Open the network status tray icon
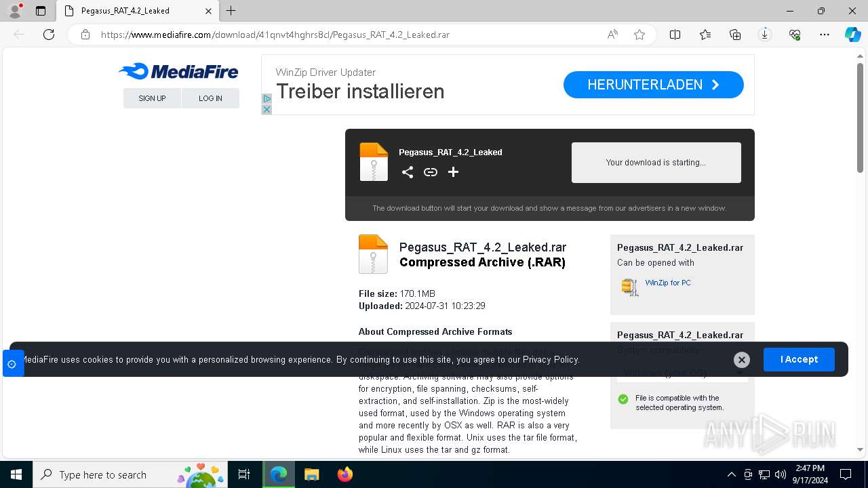 764,474
